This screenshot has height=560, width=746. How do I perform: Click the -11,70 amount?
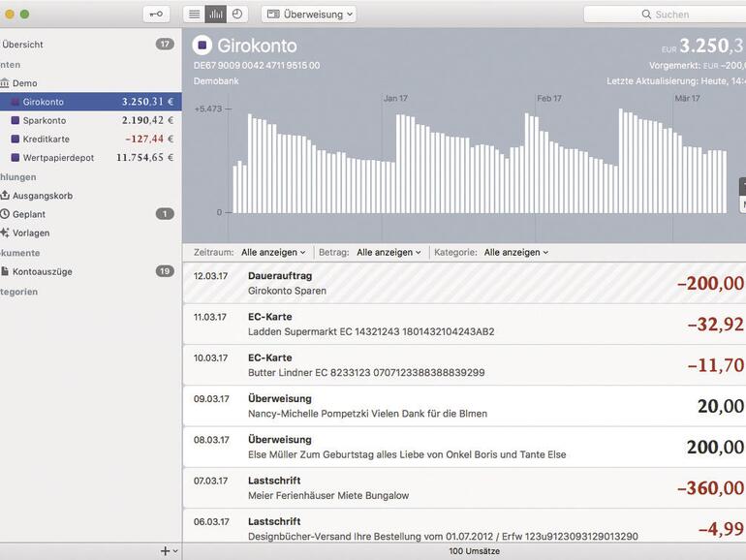coord(716,365)
